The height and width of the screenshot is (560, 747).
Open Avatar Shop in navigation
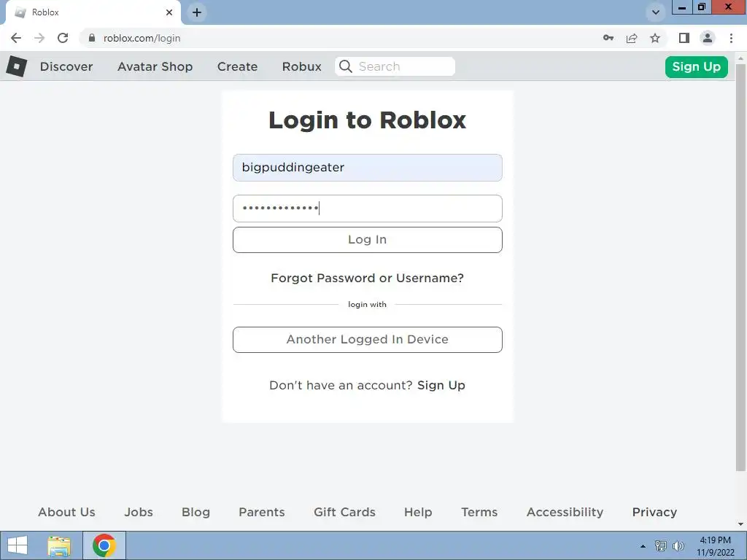(155, 66)
